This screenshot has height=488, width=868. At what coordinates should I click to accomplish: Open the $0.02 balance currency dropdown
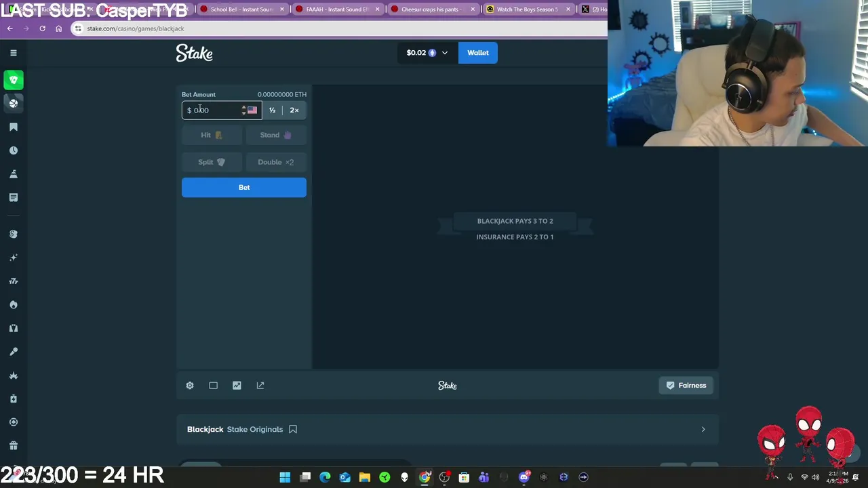click(427, 53)
